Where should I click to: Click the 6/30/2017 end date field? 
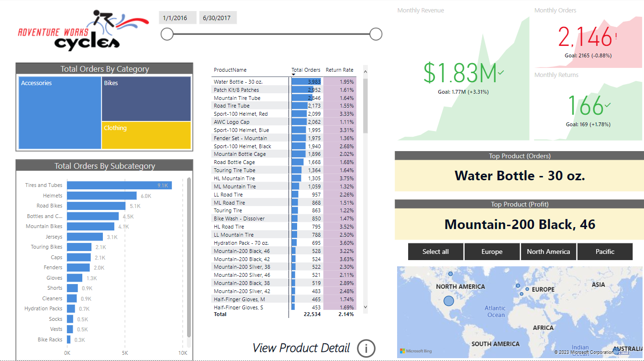point(218,17)
